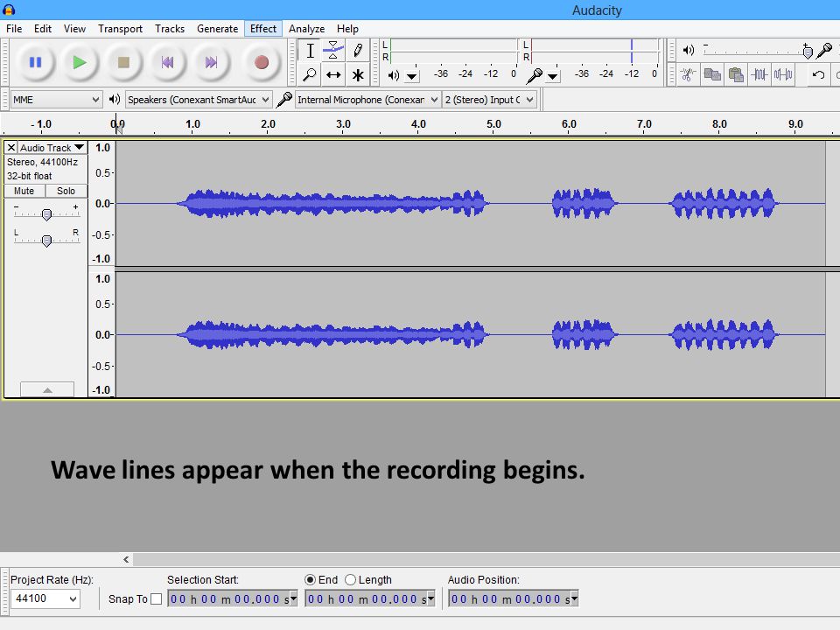Open the MME audio host dropdown

point(56,100)
